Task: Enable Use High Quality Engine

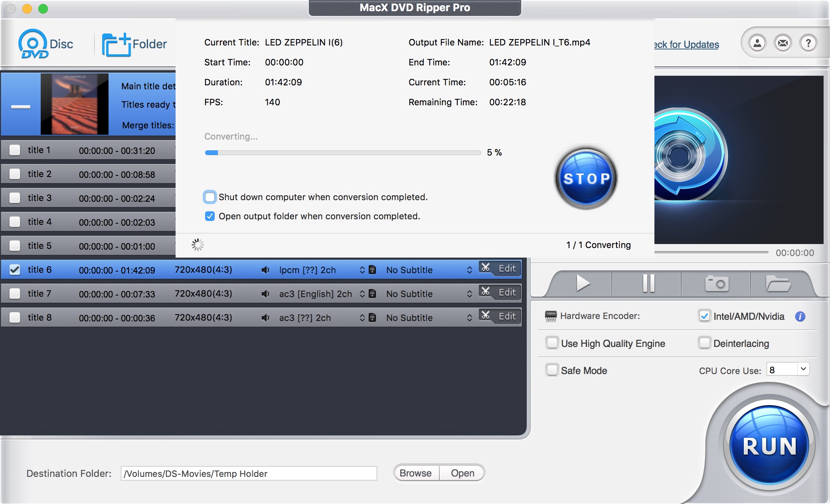Action: coord(552,343)
